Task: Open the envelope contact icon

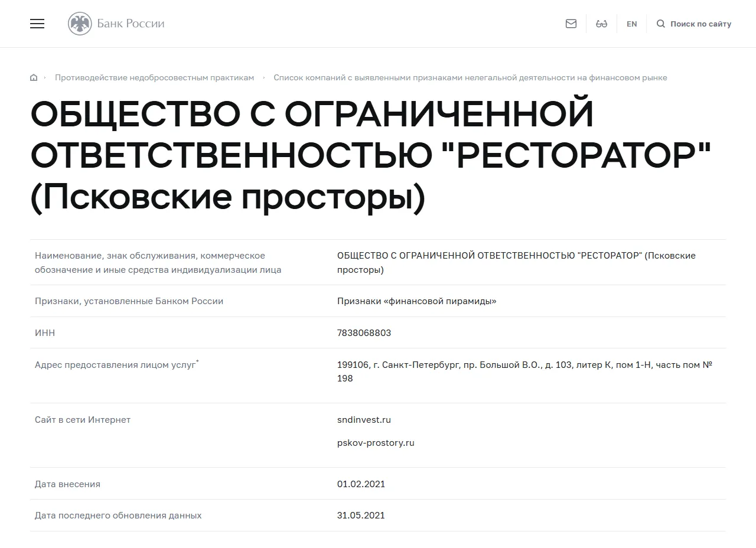Action: [x=571, y=24]
